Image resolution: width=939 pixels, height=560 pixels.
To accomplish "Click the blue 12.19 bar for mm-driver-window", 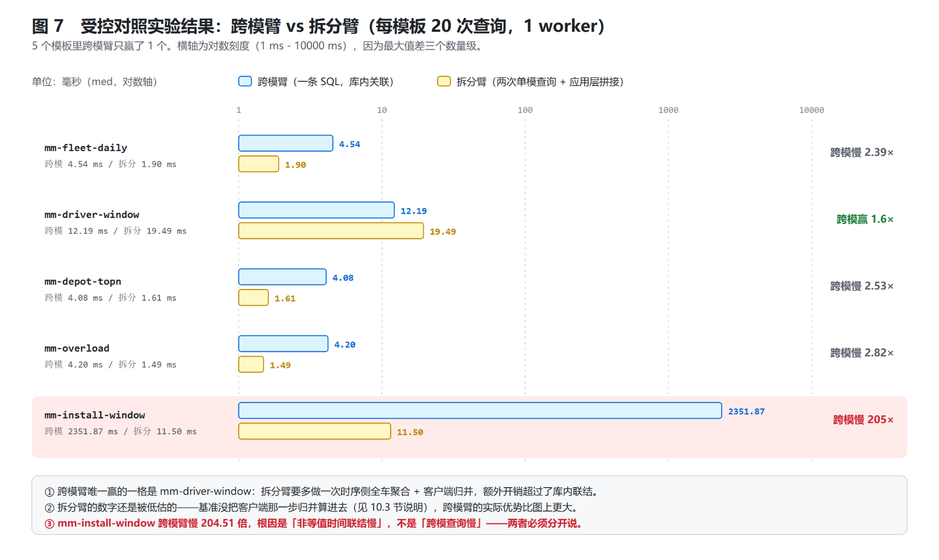I will pyautogui.click(x=316, y=210).
